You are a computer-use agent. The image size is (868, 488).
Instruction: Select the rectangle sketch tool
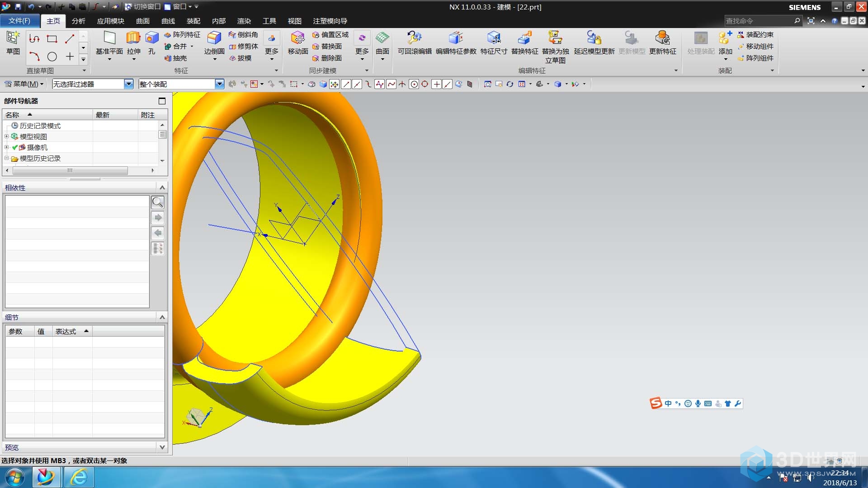point(52,39)
